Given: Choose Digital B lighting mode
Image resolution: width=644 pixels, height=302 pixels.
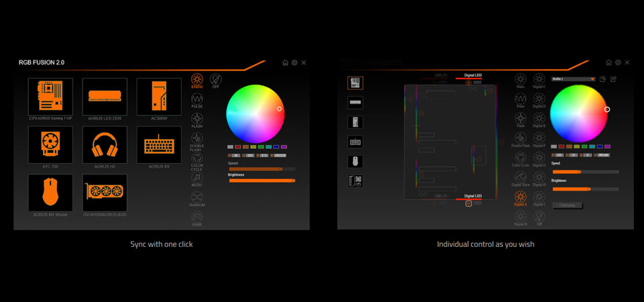Looking at the screenshot, I should click(521, 219).
